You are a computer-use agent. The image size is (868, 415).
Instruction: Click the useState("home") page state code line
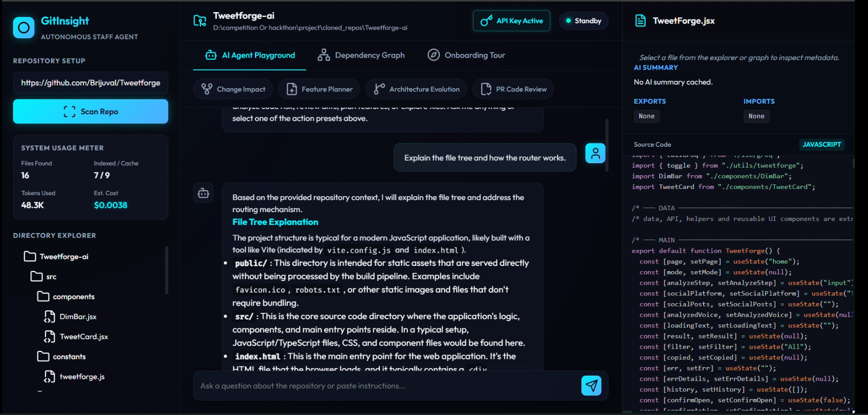click(719, 261)
